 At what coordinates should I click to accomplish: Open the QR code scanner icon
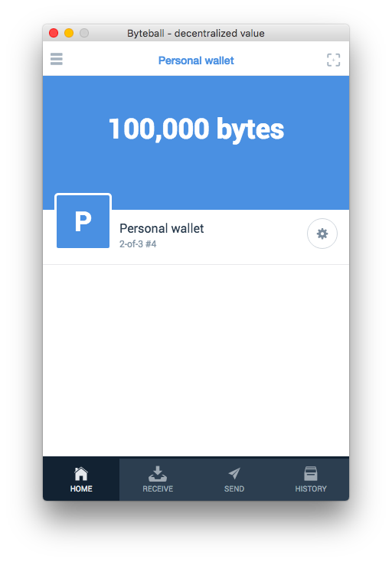(333, 60)
